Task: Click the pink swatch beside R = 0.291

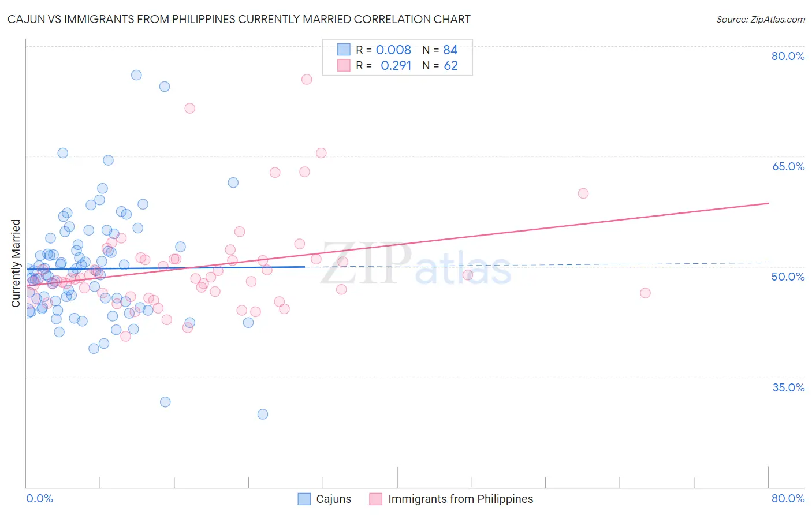Action: click(344, 65)
